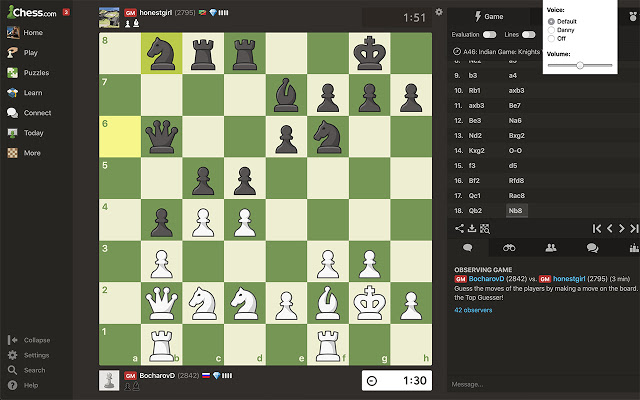Click the white bishop on f2
The image size is (640, 400).
click(328, 303)
